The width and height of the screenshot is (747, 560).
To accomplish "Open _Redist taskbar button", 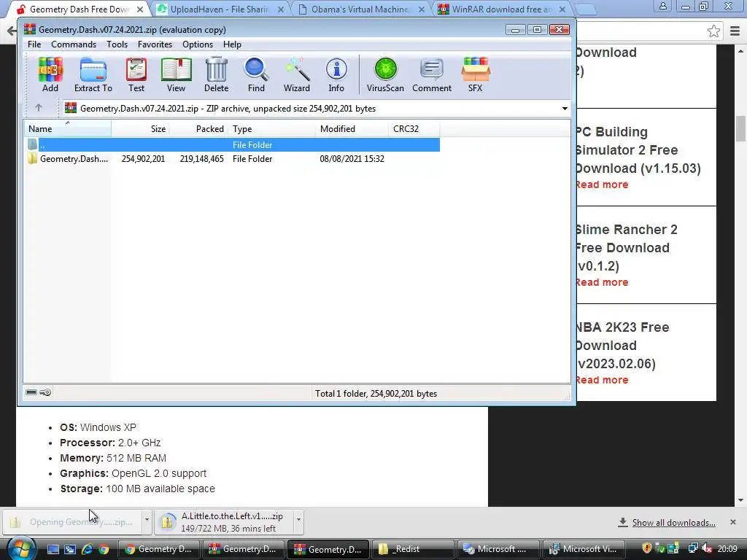I will click(x=413, y=549).
